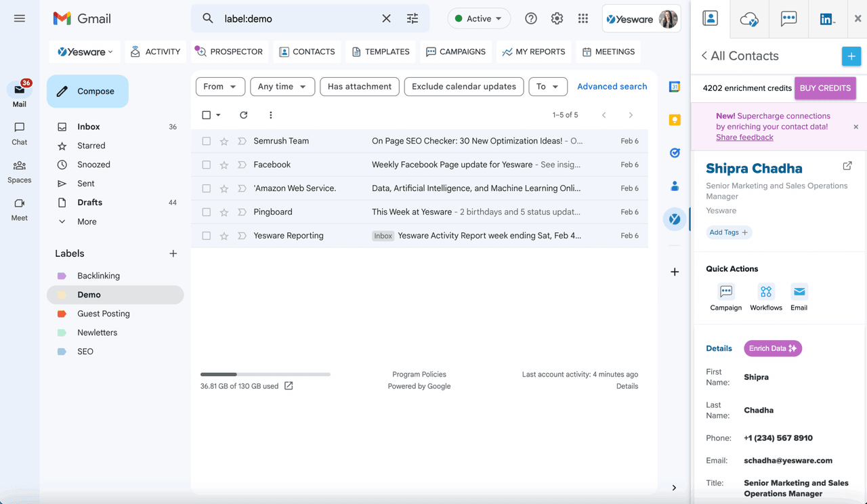Open advanced search filter options icon
Viewport: 867px width, 504px height.
pyautogui.click(x=413, y=18)
